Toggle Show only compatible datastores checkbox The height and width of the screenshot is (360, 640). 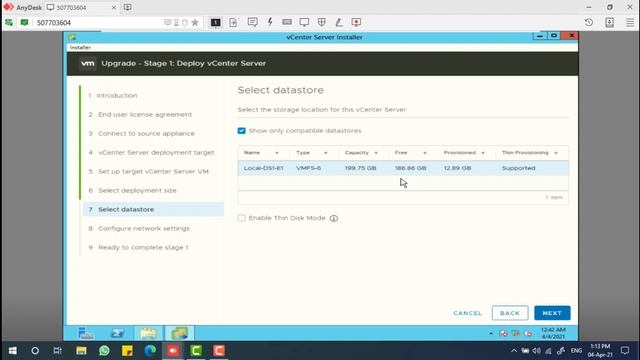click(x=242, y=131)
